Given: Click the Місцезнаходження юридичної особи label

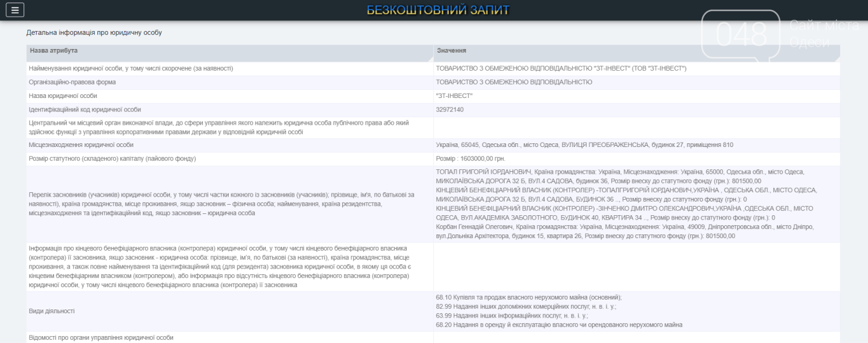Looking at the screenshot, I should [81, 145].
